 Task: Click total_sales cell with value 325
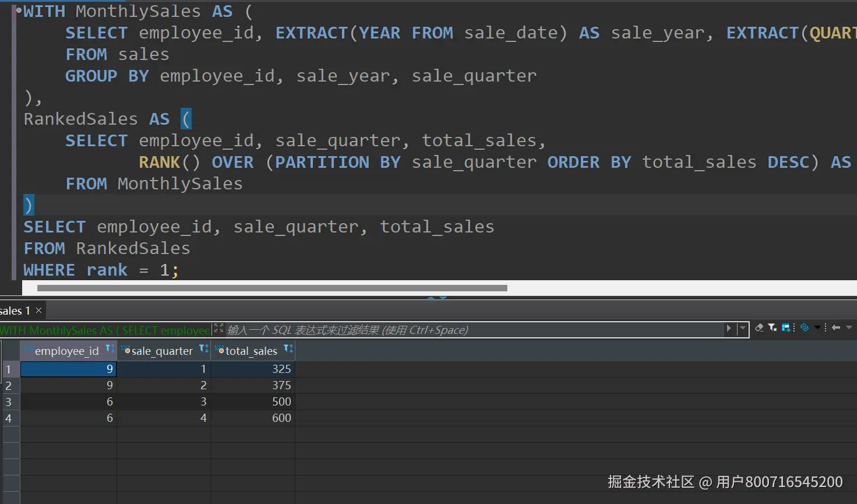(x=253, y=369)
